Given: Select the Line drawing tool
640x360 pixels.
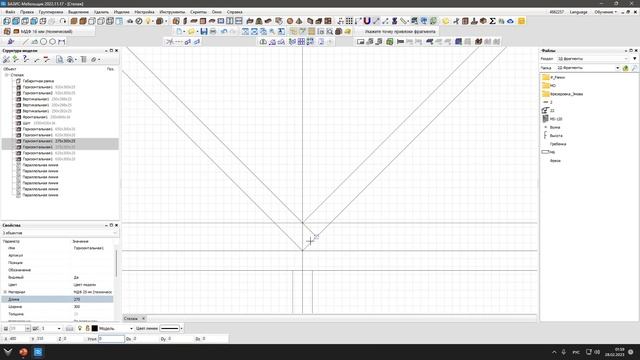Looking at the screenshot, I should (25, 42).
